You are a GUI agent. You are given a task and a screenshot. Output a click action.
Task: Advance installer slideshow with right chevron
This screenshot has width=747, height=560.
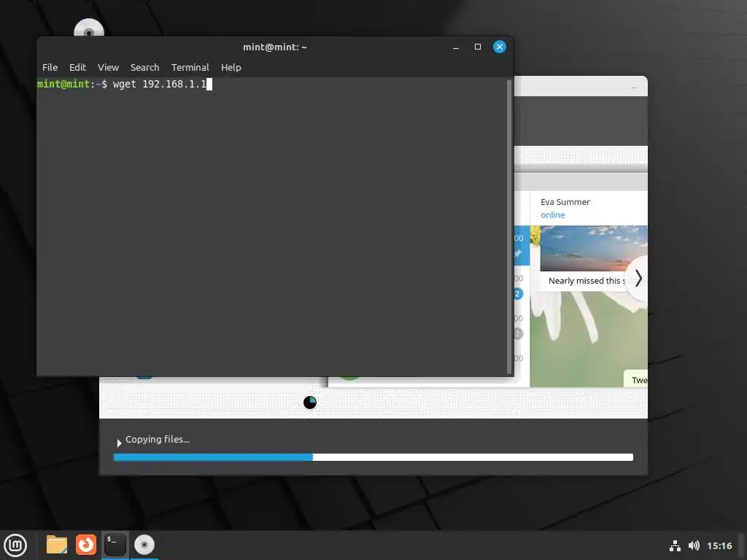point(638,279)
